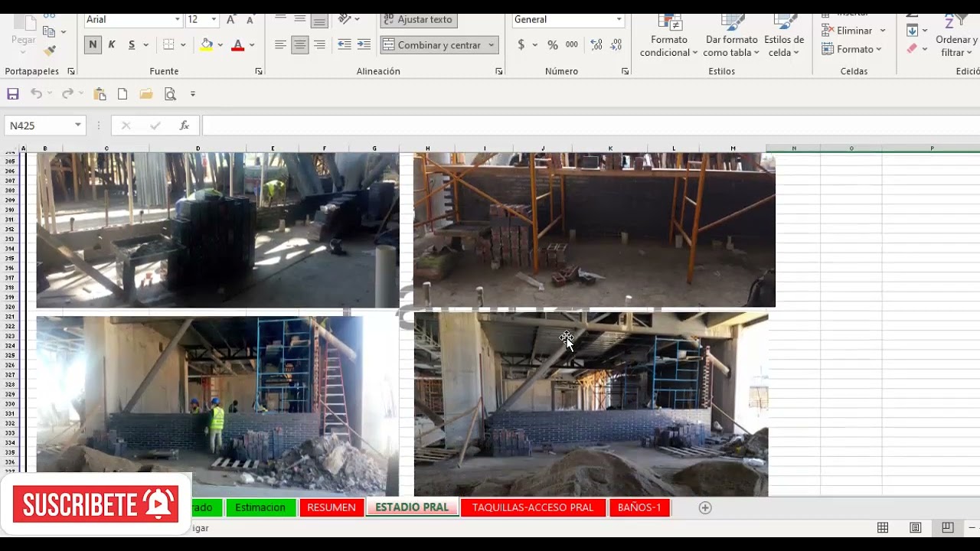
Task: Click the Undo arrow icon
Action: point(36,93)
